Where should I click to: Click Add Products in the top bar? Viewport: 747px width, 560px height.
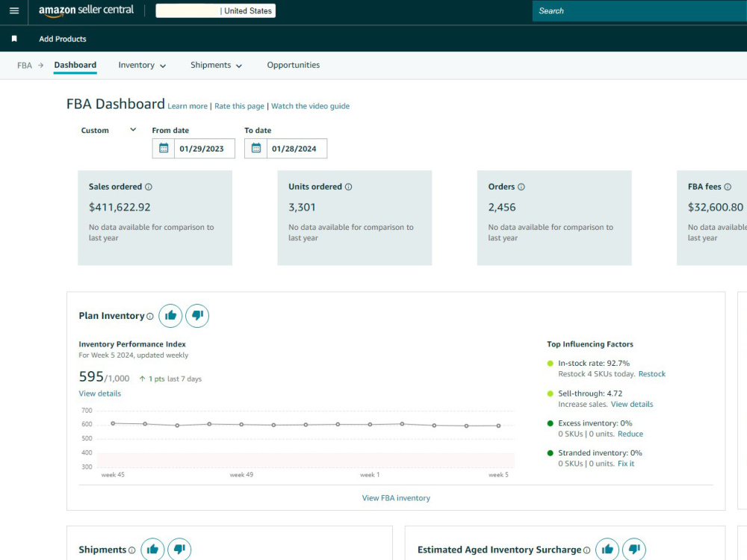63,39
